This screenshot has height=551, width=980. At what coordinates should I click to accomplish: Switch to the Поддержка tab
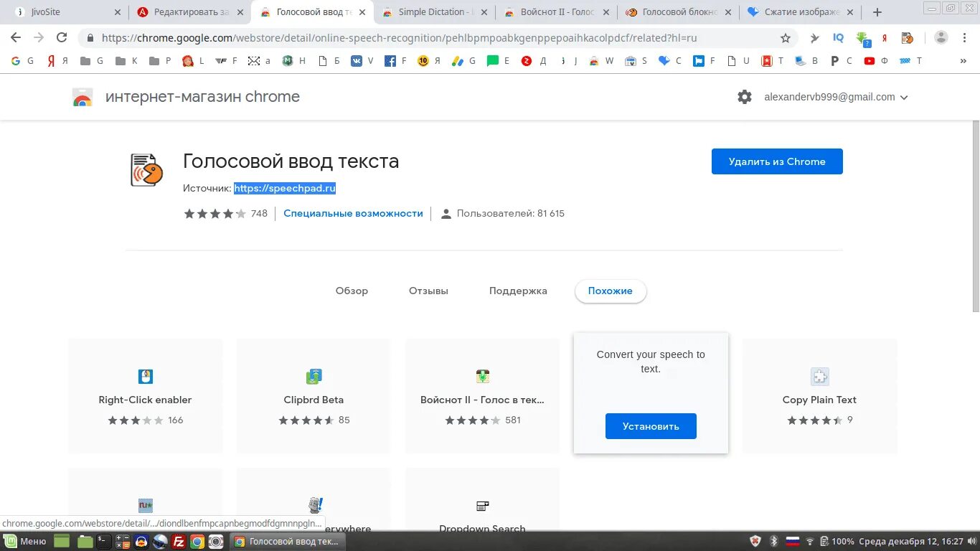[518, 291]
